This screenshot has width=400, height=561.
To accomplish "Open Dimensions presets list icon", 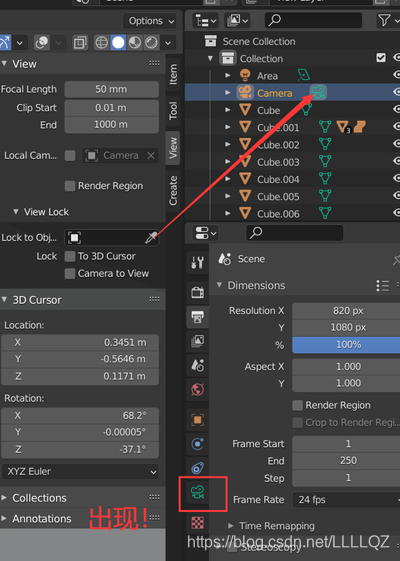I will pyautogui.click(x=383, y=286).
